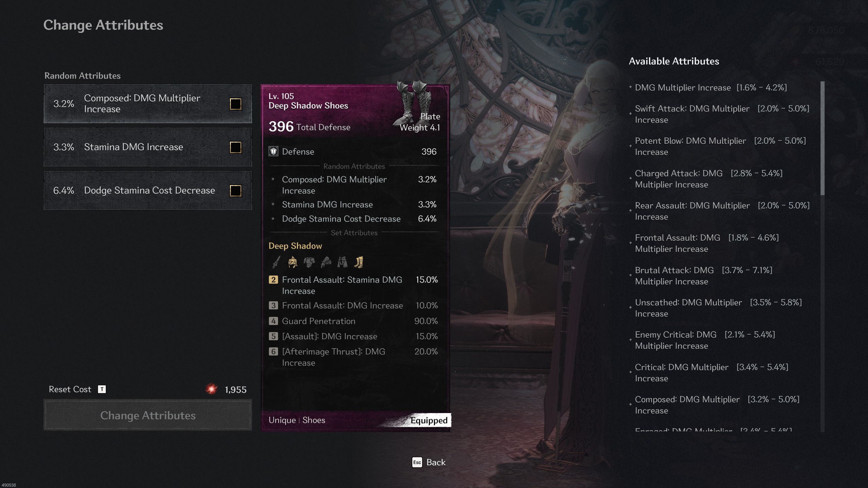The width and height of the screenshot is (868, 488).
Task: Click the gauntlets set piece icon
Action: [326, 262]
